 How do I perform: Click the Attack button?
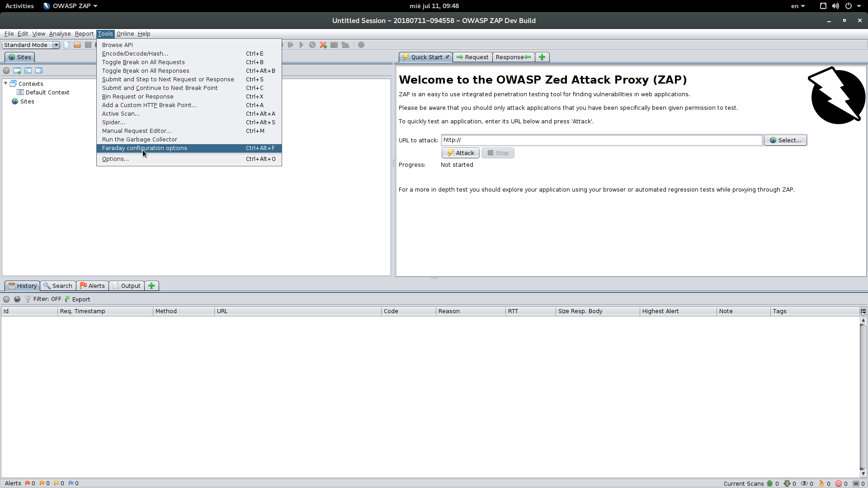[x=461, y=153]
